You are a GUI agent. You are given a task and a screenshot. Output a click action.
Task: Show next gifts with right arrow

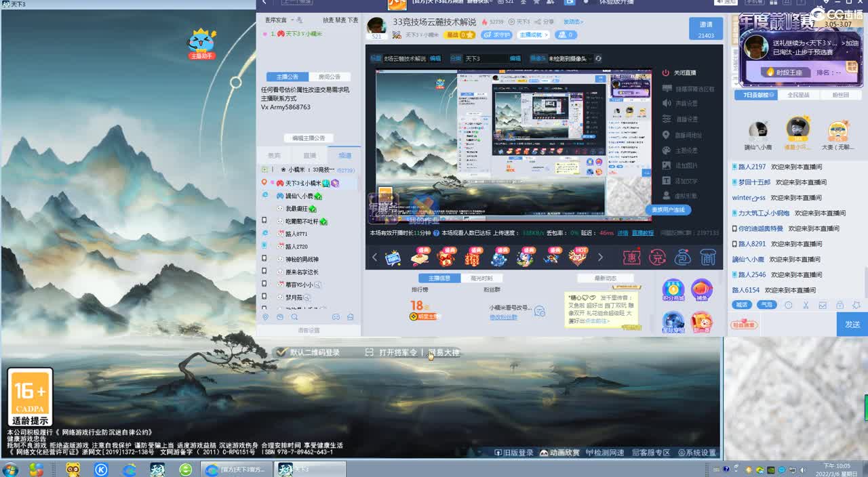(599, 257)
